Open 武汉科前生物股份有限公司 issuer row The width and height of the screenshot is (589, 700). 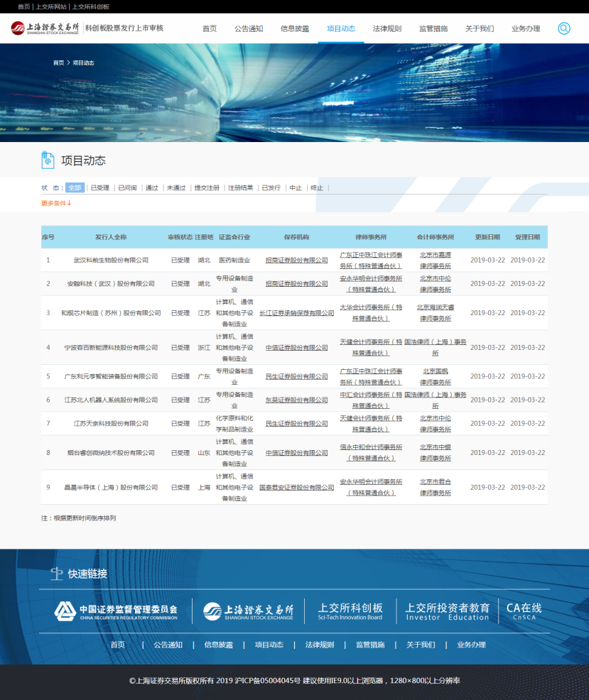tap(111, 261)
